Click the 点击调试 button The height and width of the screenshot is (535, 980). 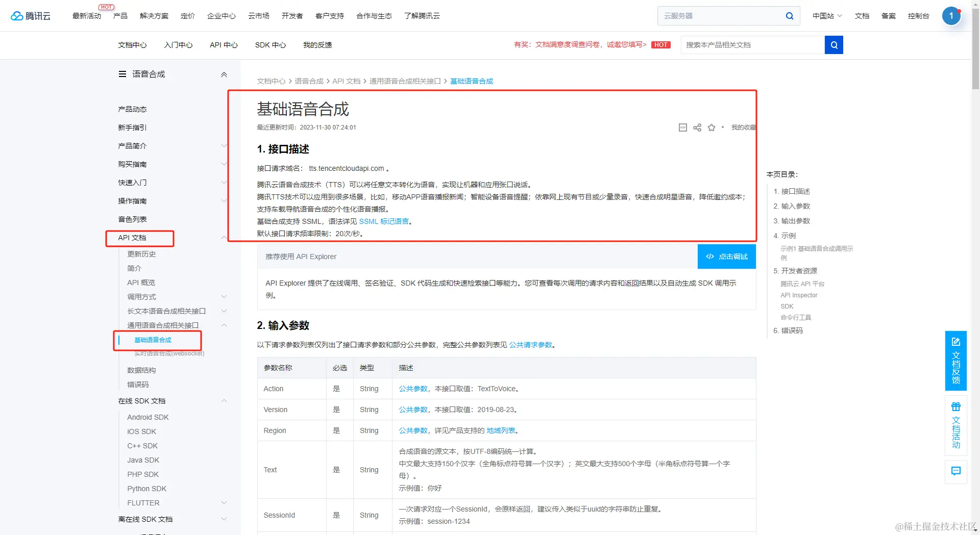tap(727, 257)
